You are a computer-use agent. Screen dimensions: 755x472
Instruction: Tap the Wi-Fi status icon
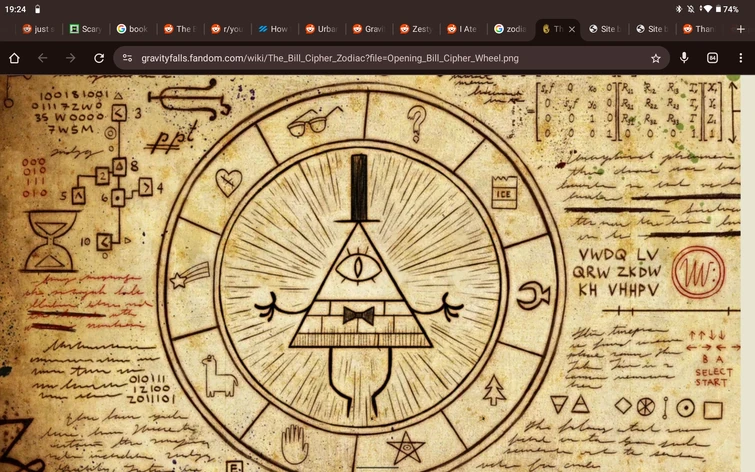(707, 9)
